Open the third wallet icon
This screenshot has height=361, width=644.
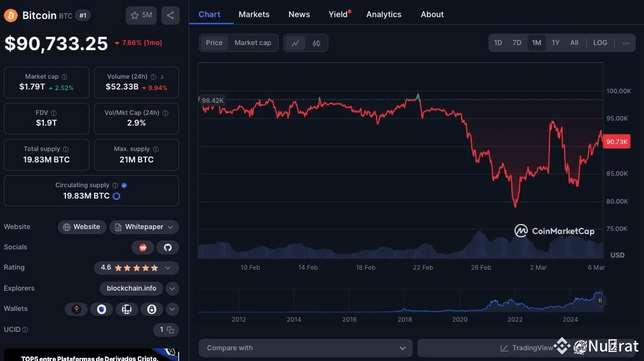[126, 309]
